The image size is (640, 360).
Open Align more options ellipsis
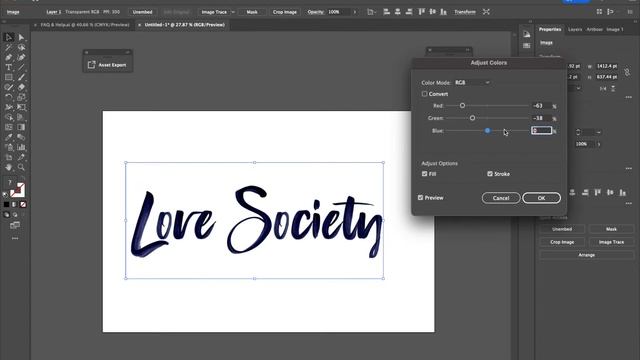[x=629, y=203]
